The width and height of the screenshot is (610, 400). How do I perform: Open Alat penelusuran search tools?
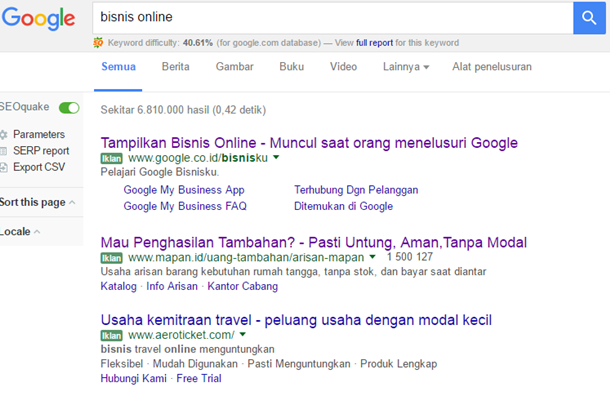(492, 67)
